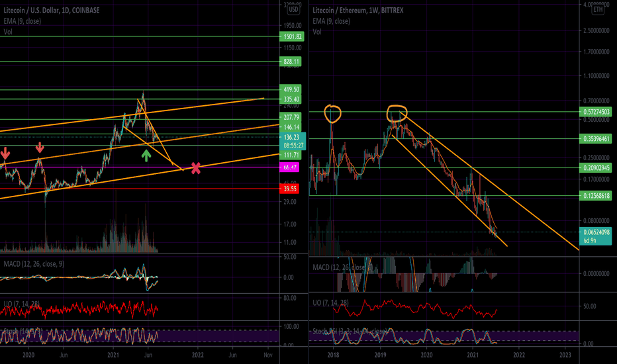617x364 pixels.
Task: Click the 111.71 price label
Action: coord(291,155)
